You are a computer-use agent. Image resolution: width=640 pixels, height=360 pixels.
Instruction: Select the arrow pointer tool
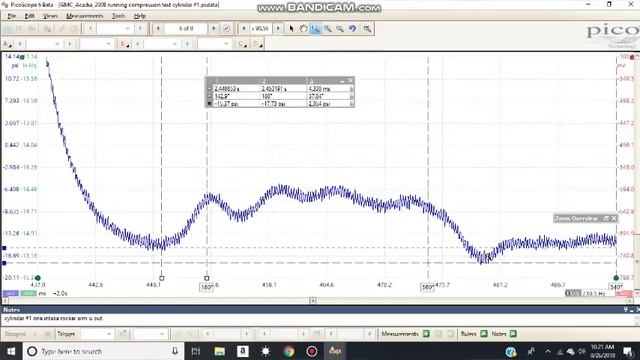[x=291, y=29]
